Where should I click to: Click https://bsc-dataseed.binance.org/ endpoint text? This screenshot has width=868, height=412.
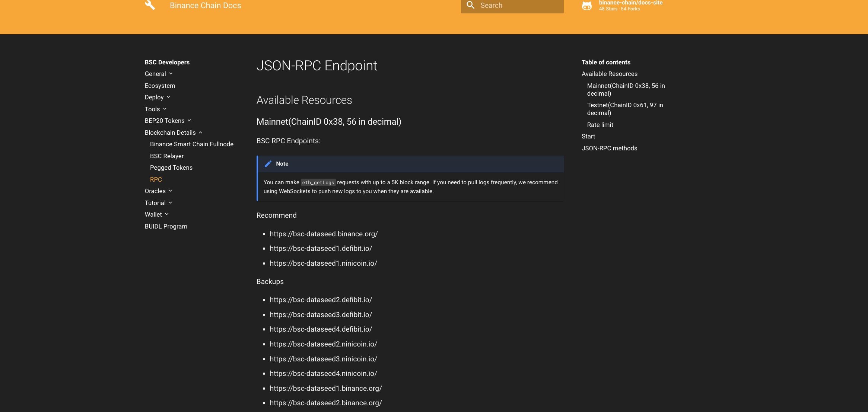[x=324, y=234]
